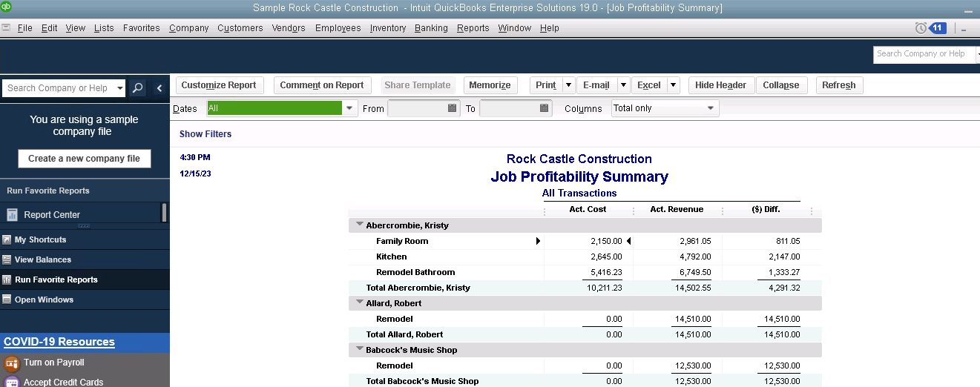Open the reminders alarm clock icon
Image resolution: width=980 pixels, height=387 pixels.
coord(921,28)
